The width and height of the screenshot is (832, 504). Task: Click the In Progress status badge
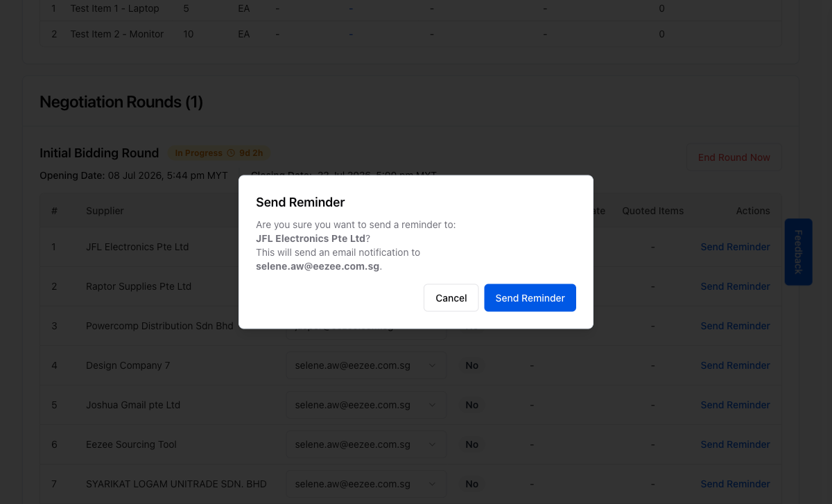pyautogui.click(x=219, y=153)
